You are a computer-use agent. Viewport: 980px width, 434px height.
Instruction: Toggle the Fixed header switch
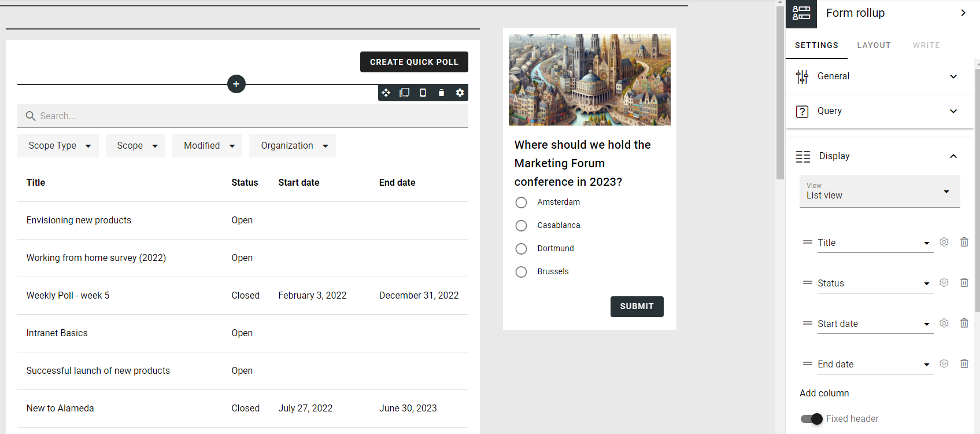[x=812, y=419]
